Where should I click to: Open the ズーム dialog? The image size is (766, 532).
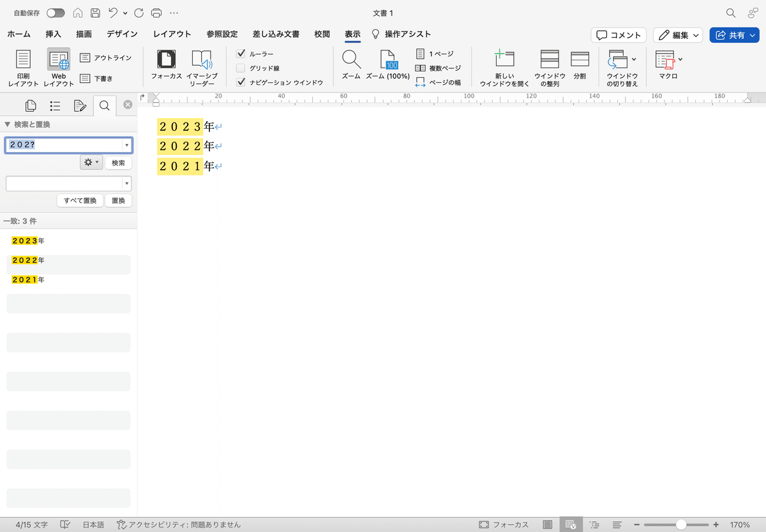[351, 65]
